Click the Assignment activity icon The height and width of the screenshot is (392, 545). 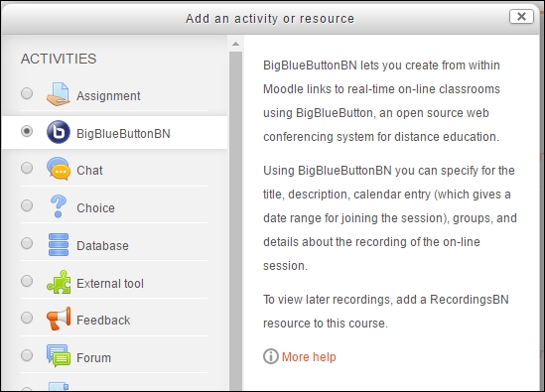(x=58, y=94)
